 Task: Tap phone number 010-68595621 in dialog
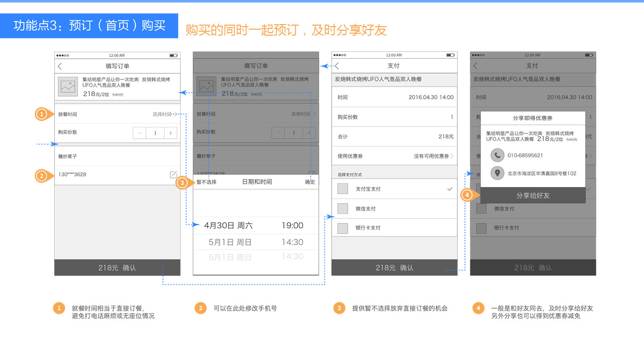pyautogui.click(x=525, y=155)
